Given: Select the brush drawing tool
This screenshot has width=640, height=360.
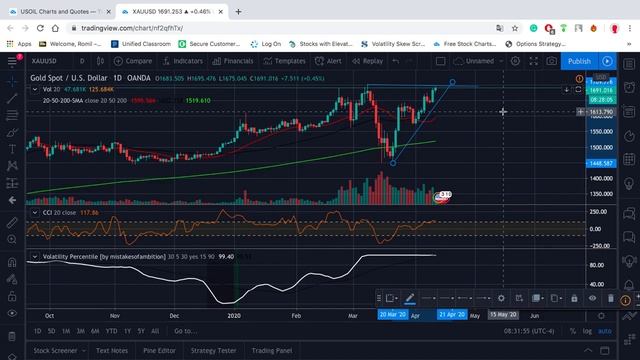Looking at the screenshot, I should point(12,132).
